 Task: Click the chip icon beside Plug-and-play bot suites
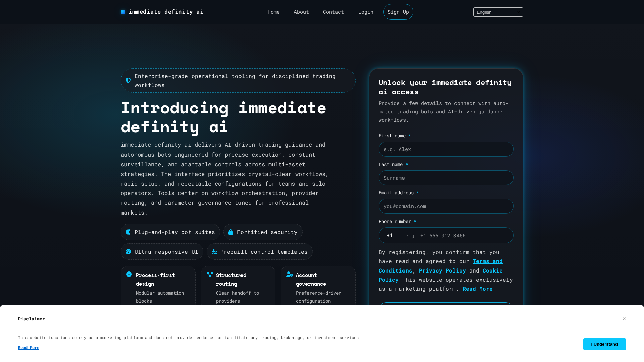pyautogui.click(x=128, y=232)
